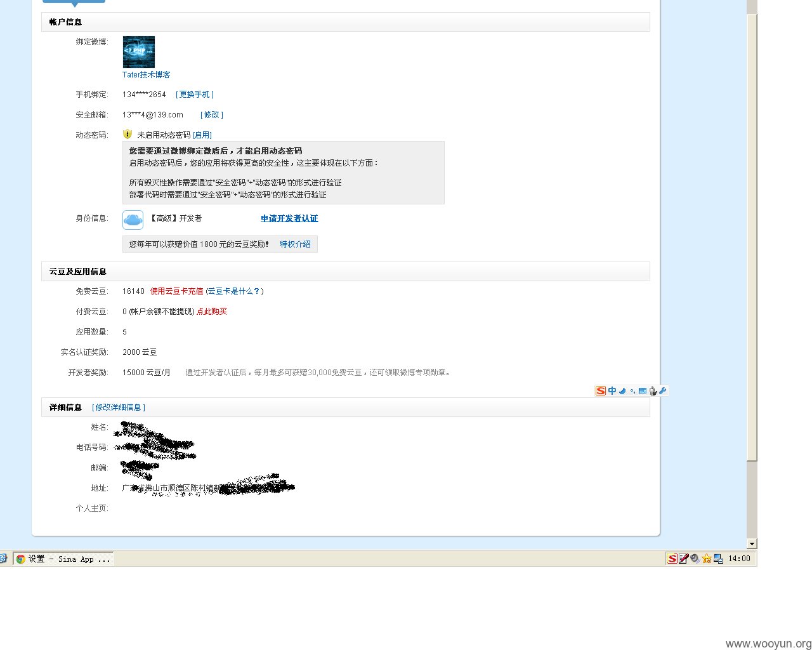Toggle Chinese/English mode '中' in IME toolbar
812x650 pixels.
point(612,390)
